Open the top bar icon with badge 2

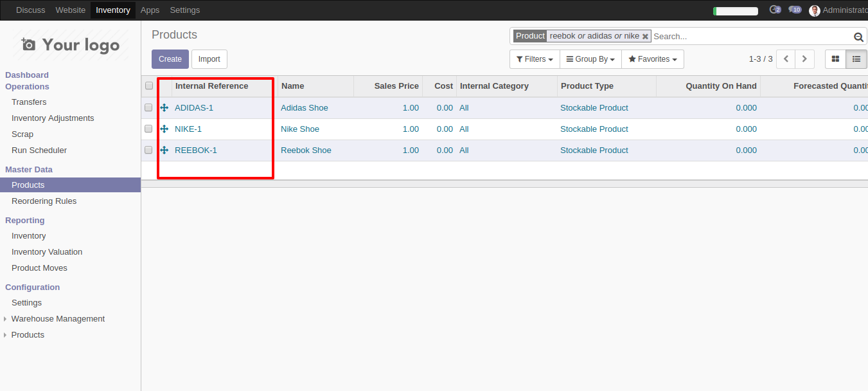tap(775, 10)
